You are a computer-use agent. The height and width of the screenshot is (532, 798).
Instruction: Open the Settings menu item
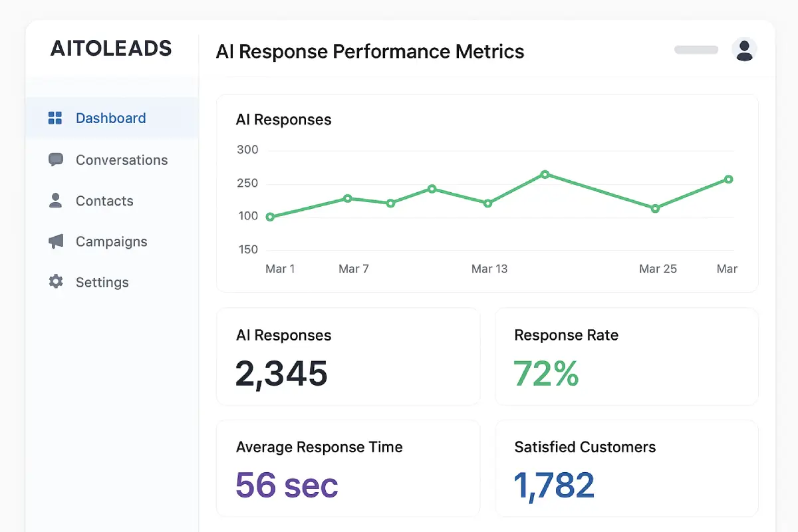coord(102,282)
